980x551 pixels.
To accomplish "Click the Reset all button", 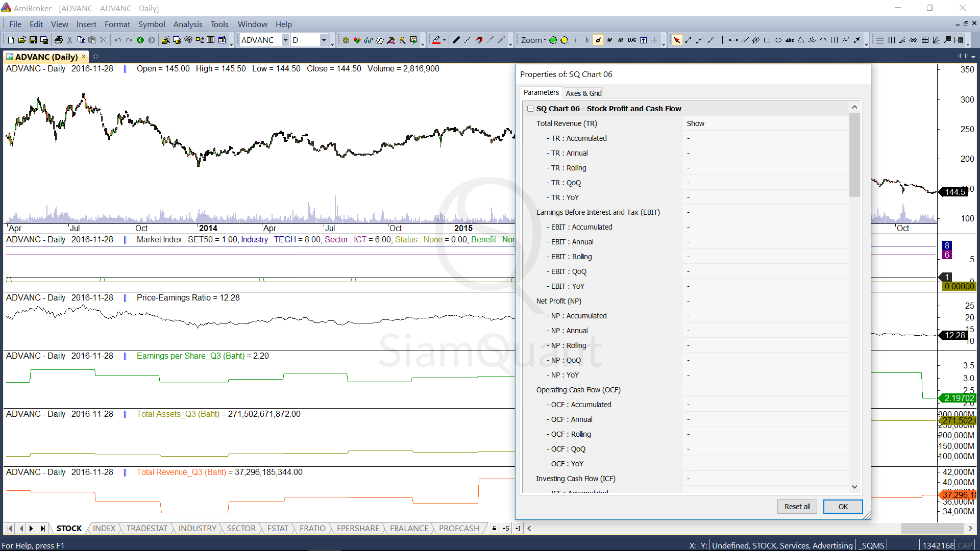I will coord(797,507).
